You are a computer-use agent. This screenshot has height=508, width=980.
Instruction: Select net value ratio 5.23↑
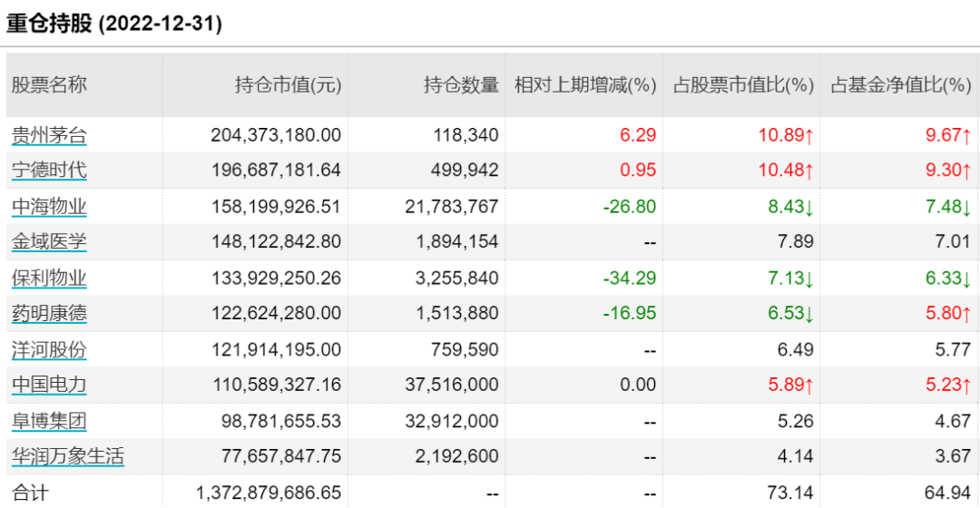click(949, 385)
